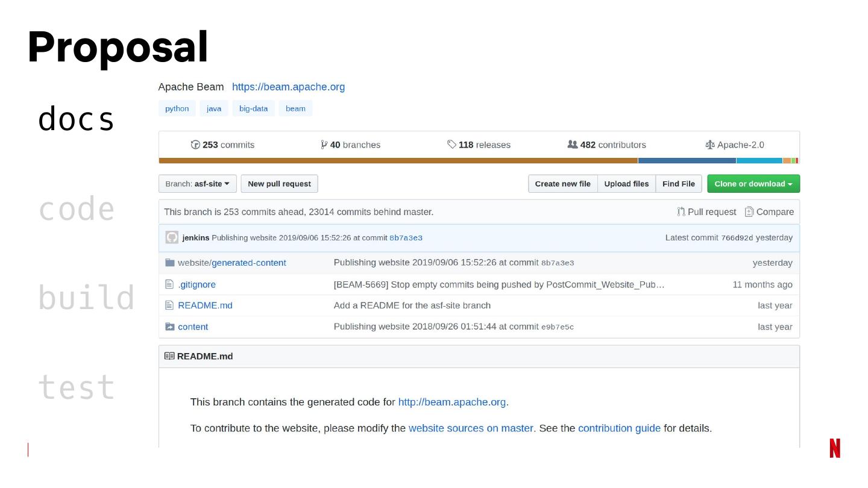
Task: Open commit hash 8b7a3e3 in jenkins row
Action: coord(406,238)
